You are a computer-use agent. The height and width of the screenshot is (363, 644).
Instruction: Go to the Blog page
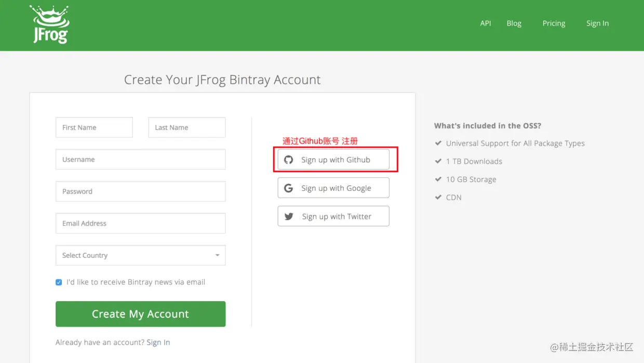point(514,23)
